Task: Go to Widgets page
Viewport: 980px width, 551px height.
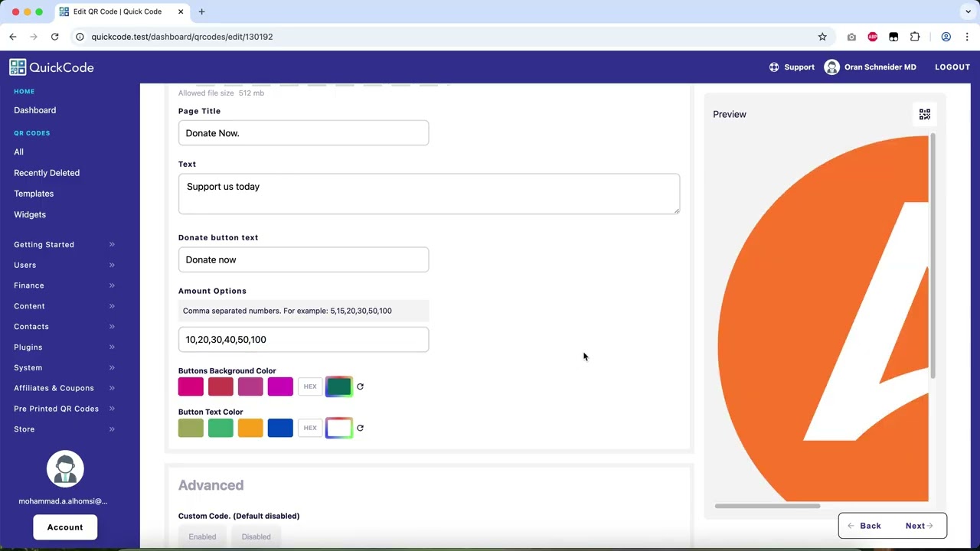Action: [30, 215]
